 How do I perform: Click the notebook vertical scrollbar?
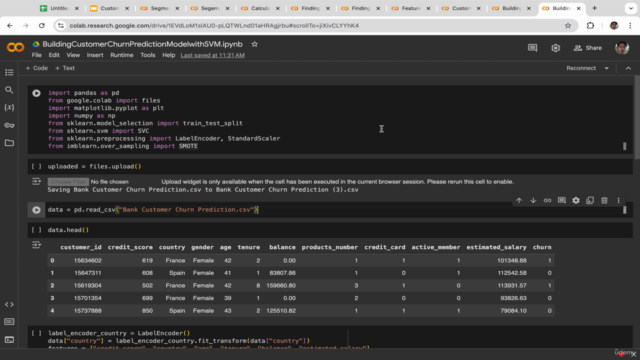[637, 118]
